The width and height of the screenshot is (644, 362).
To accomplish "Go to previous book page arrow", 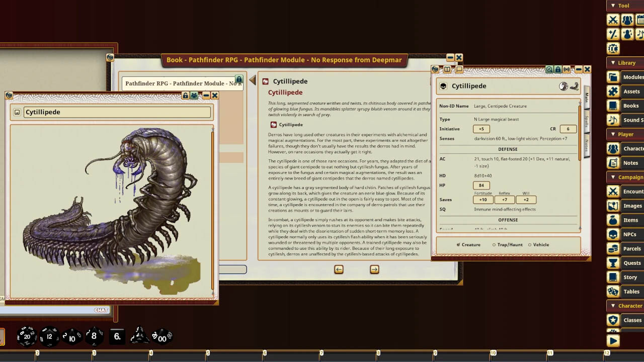I will point(339,269).
